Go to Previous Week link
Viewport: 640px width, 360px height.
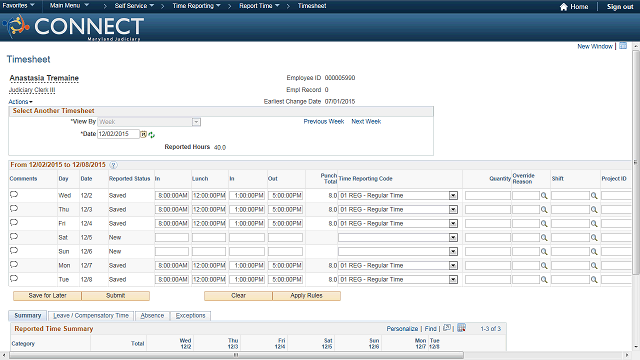pyautogui.click(x=324, y=122)
